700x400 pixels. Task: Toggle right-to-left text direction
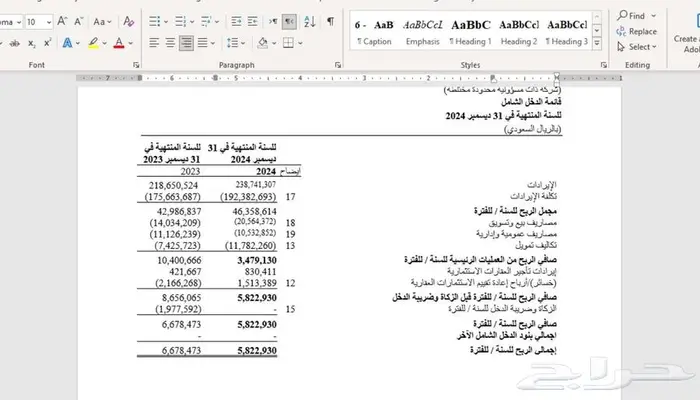coord(289,21)
